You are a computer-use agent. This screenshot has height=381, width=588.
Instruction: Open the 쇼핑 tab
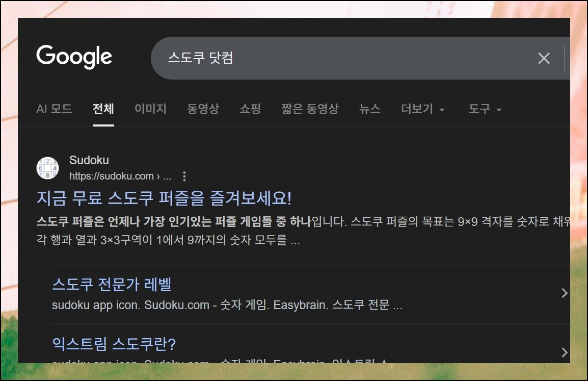point(250,109)
